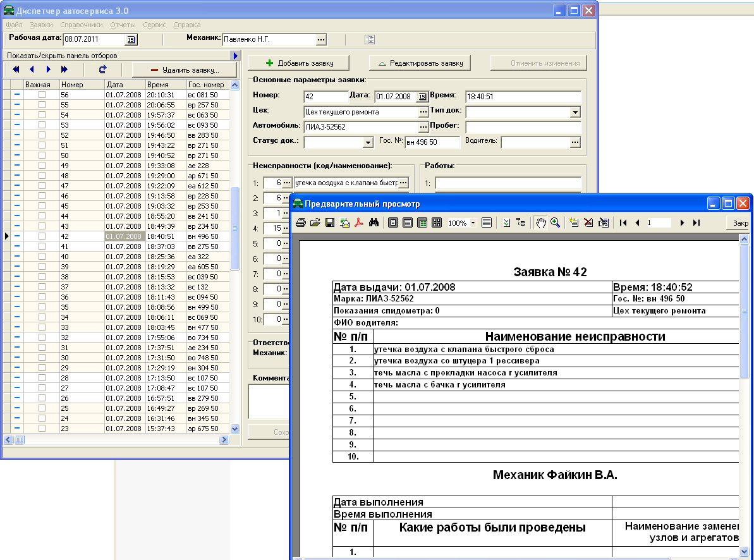Click the binoculars find icon
The height and width of the screenshot is (560, 754).
tap(374, 223)
